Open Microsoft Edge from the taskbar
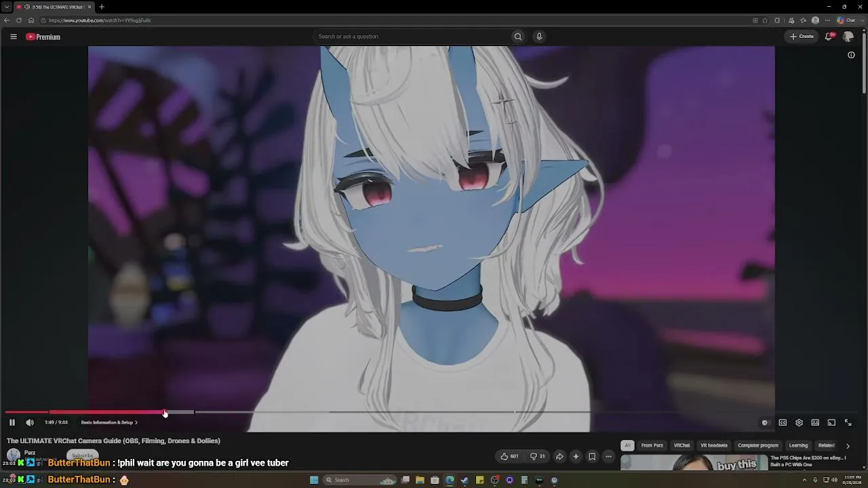This screenshot has width=868, height=488. coord(450,480)
